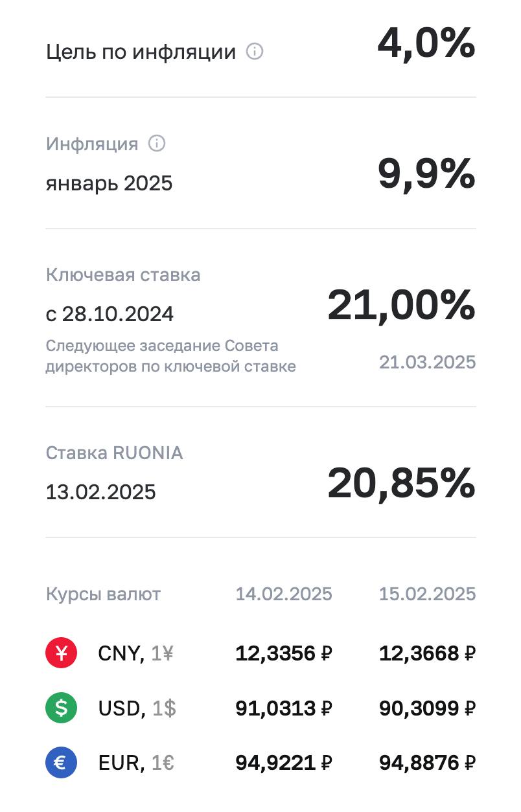Click the 9,9% inflation value

[426, 175]
